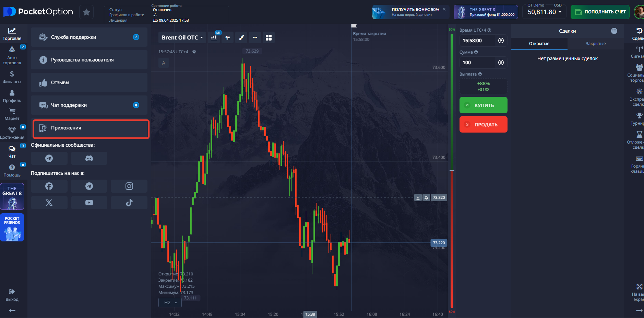Image resolution: width=644 pixels, height=318 pixels.
Task: Expand the H2 timeframe selector
Action: 170,302
